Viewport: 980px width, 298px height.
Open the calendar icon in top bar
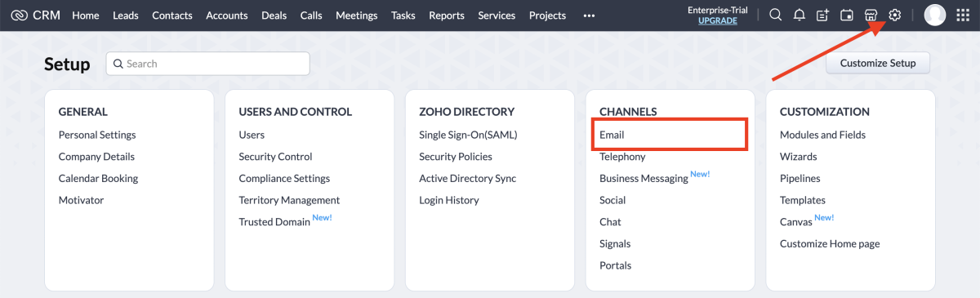847,15
